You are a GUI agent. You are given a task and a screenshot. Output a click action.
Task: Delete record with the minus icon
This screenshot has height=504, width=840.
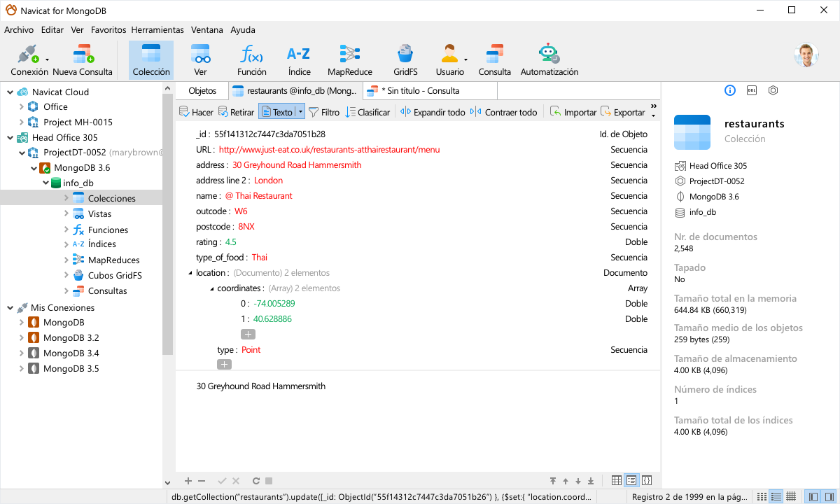coord(202,481)
